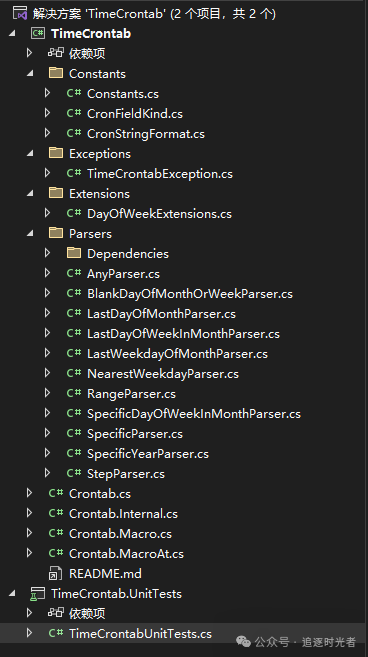Expand the Dependencies folder arrow in Parsers

[47, 253]
